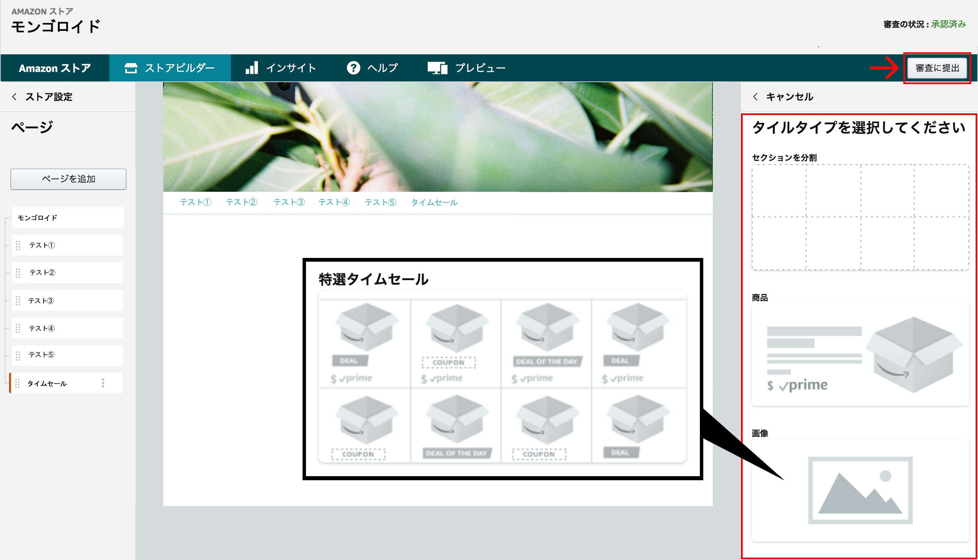Click the Amazon ストア logo tab
This screenshot has height=560, width=978.
[x=55, y=68]
